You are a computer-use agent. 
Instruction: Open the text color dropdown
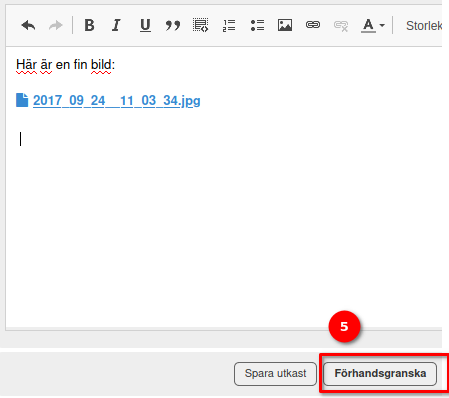point(373,26)
